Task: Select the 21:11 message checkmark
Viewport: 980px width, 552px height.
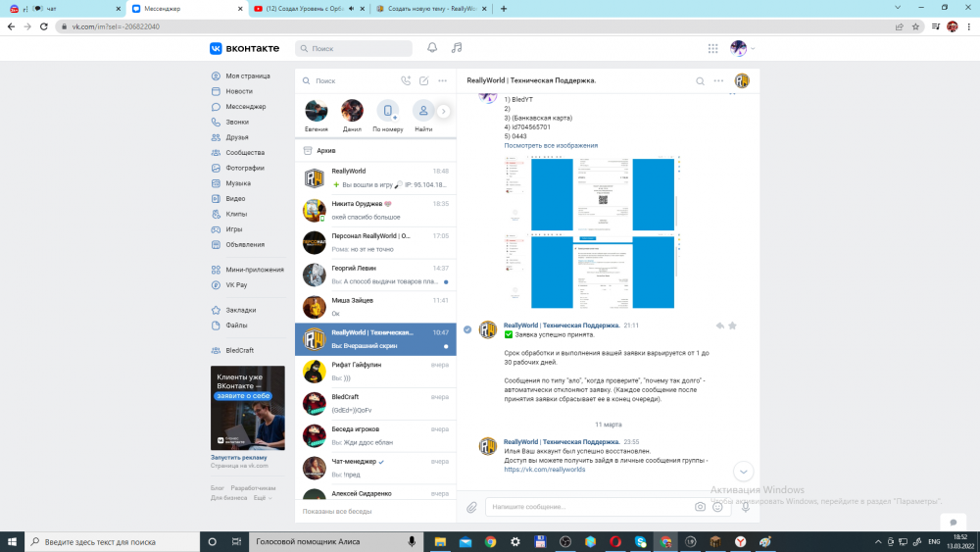Action: [x=467, y=329]
